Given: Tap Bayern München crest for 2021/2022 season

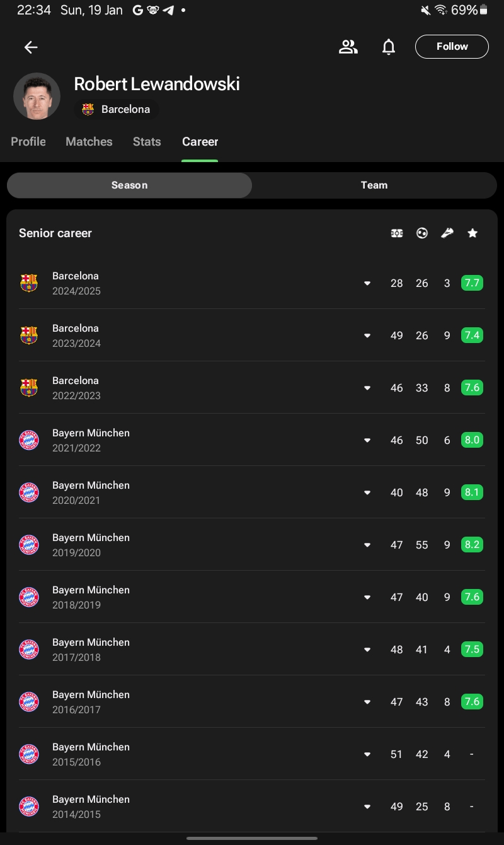Looking at the screenshot, I should [x=29, y=440].
